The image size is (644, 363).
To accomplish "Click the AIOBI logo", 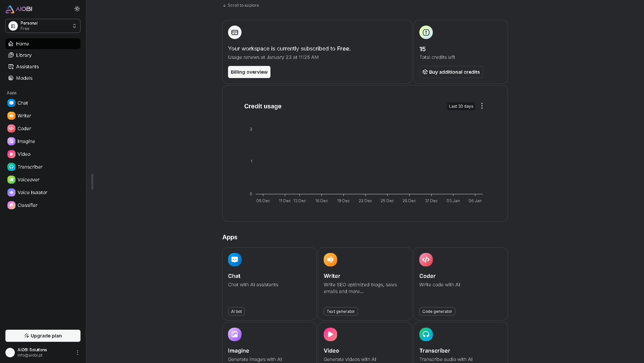I will (19, 9).
